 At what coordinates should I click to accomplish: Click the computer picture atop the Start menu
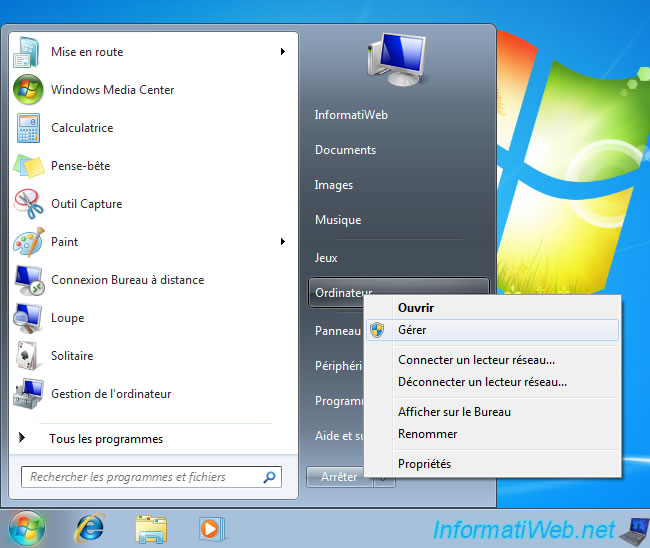click(396, 59)
